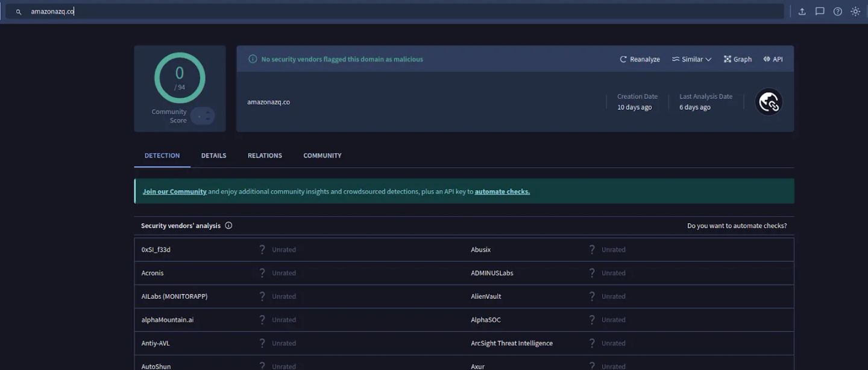The image size is (868, 370).
Task: Switch to the RELATIONS tab
Action: [x=265, y=156]
